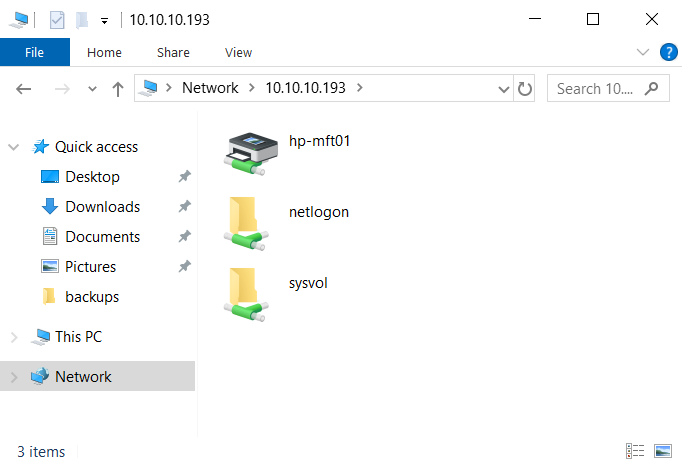
Task: Refresh the current network location
Action: pyautogui.click(x=524, y=88)
